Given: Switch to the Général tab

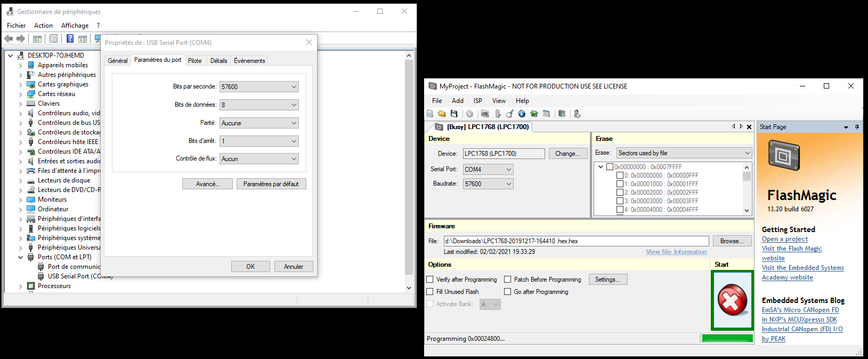Looking at the screenshot, I should tap(118, 61).
